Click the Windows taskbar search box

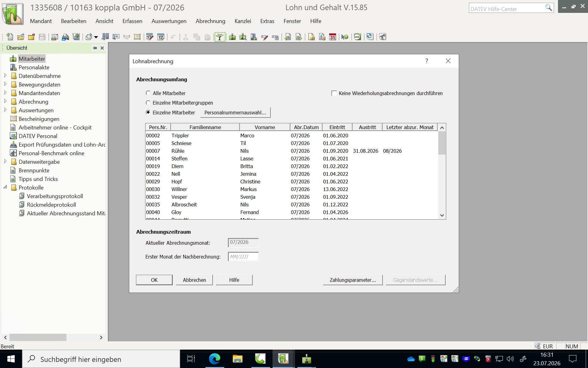coord(101,359)
